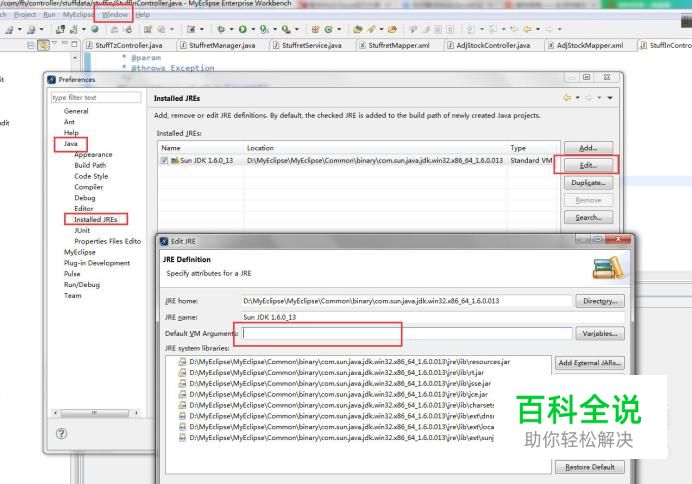This screenshot has width=692, height=484.
Task: Select Pulse in preferences tree
Action: click(72, 274)
